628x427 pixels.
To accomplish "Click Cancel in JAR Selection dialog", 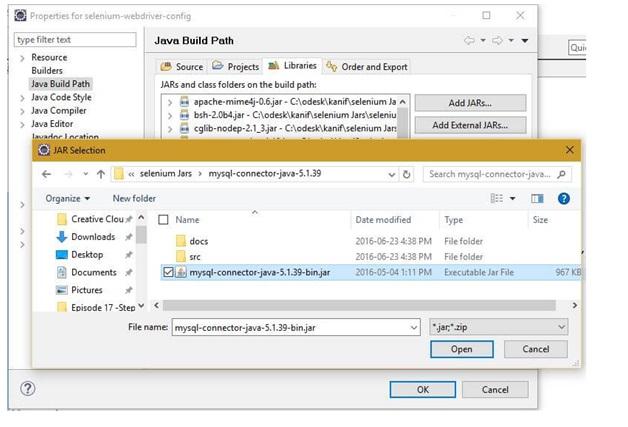I will point(535,349).
